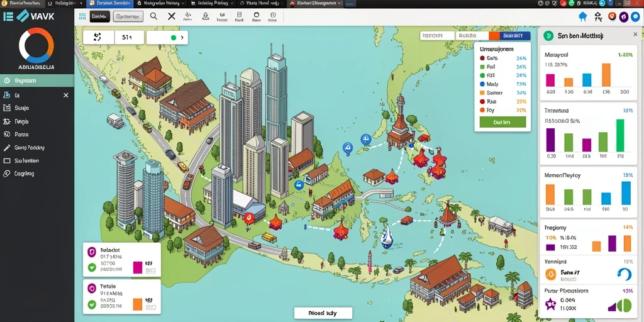Image resolution: width=644 pixels, height=322 pixels.
Task: Click the blue round refresh icon in right panel
Action: click(x=624, y=274)
